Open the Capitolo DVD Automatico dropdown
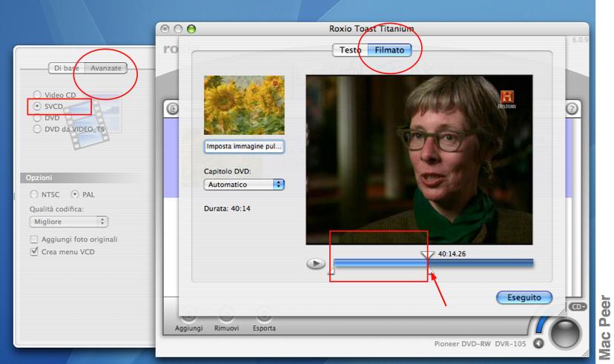Screen dimensions: 614x364 (x=244, y=185)
